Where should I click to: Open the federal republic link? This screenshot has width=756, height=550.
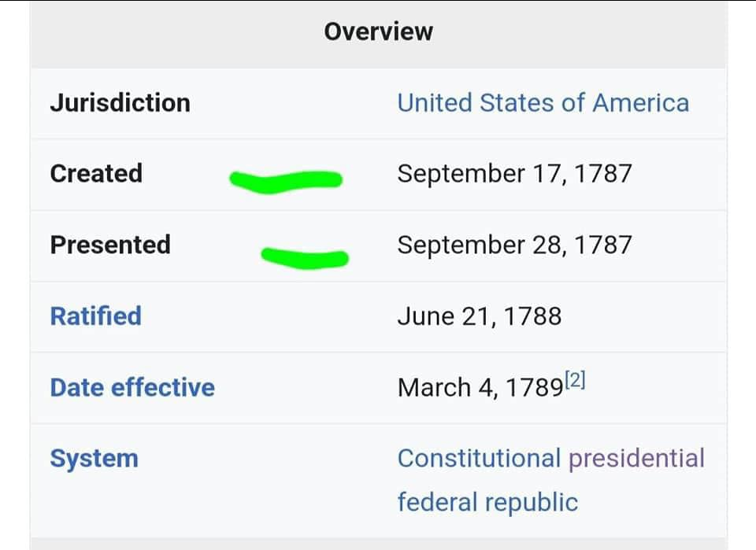(x=487, y=502)
